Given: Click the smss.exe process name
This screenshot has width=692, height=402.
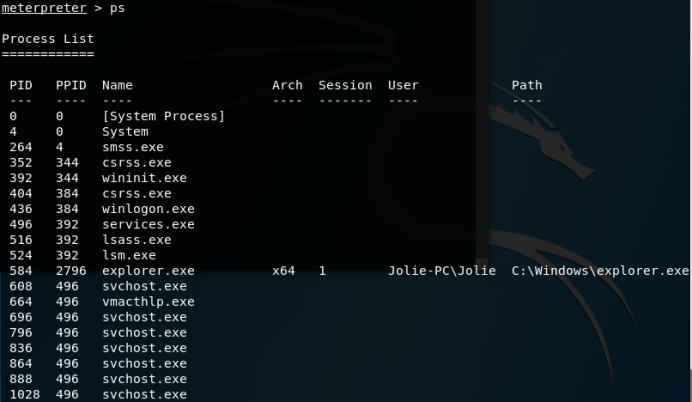Looking at the screenshot, I should (133, 147).
